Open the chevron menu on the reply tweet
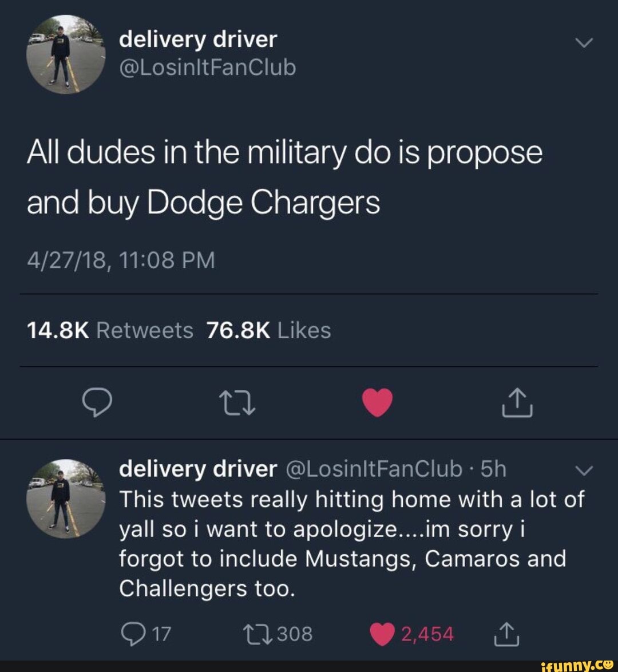 pos(584,470)
